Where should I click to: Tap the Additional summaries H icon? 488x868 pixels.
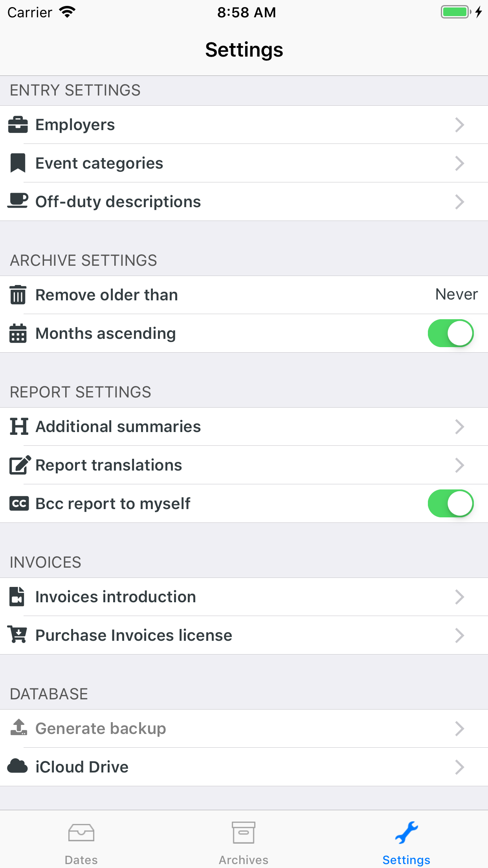pyautogui.click(x=19, y=427)
